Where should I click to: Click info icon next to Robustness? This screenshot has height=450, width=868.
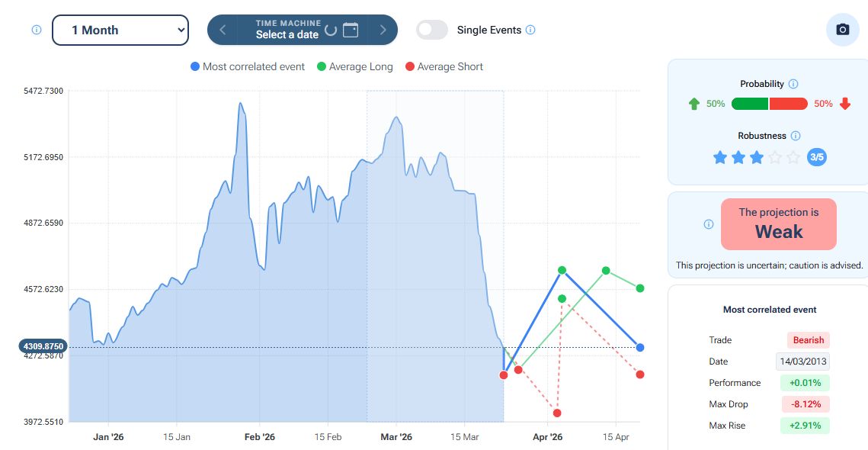tap(795, 136)
